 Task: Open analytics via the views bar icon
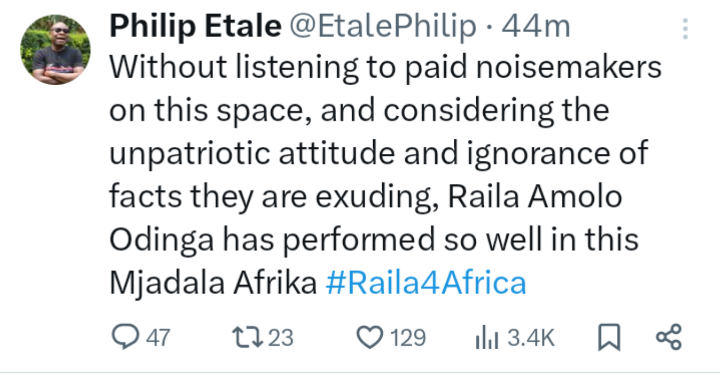tap(487, 337)
